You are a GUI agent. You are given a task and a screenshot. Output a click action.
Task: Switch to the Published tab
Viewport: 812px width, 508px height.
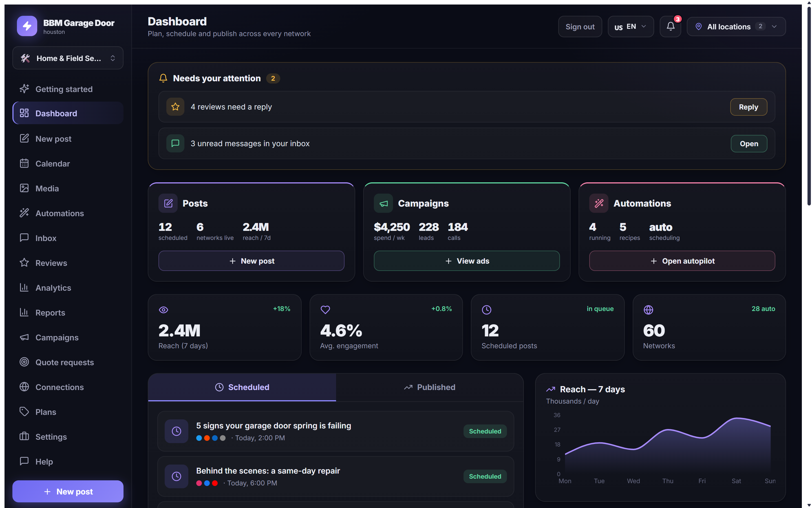(x=429, y=387)
